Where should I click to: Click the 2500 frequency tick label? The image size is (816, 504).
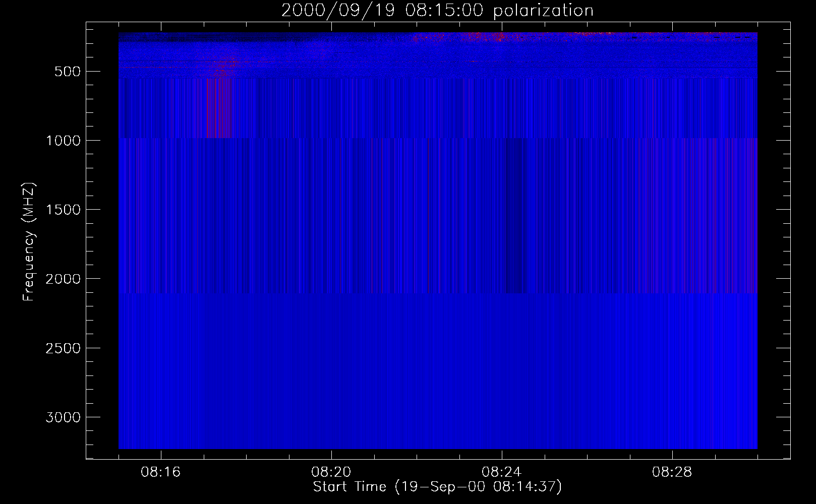63,348
